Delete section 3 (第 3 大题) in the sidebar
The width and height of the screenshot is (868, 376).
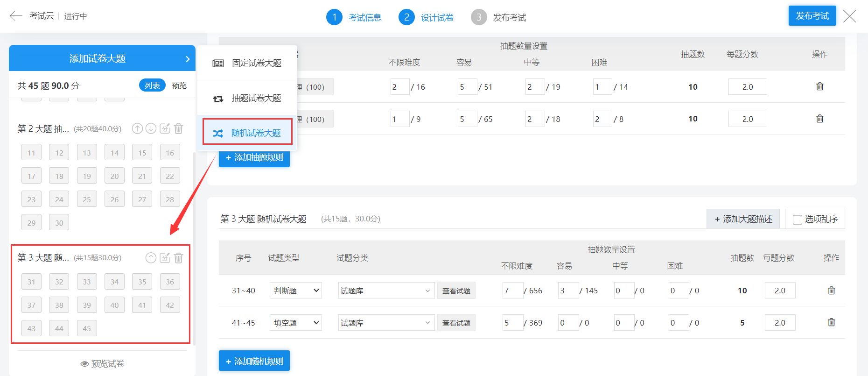coord(178,257)
